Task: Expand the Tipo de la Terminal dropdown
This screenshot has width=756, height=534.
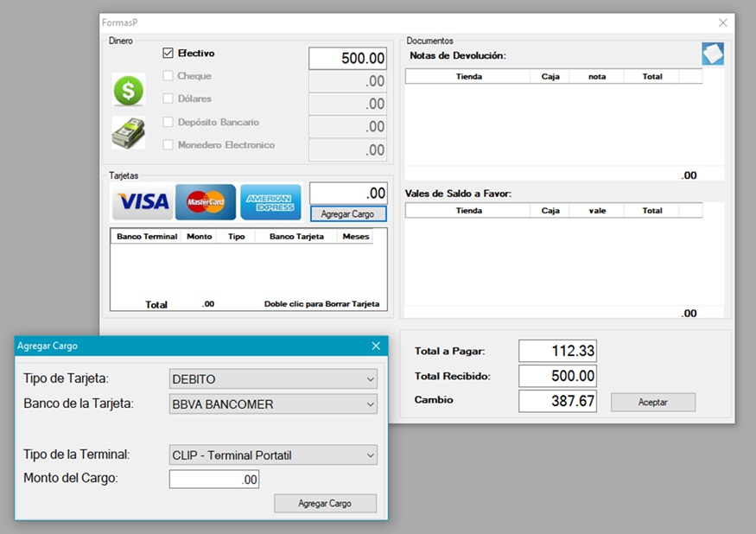Action: [274, 455]
